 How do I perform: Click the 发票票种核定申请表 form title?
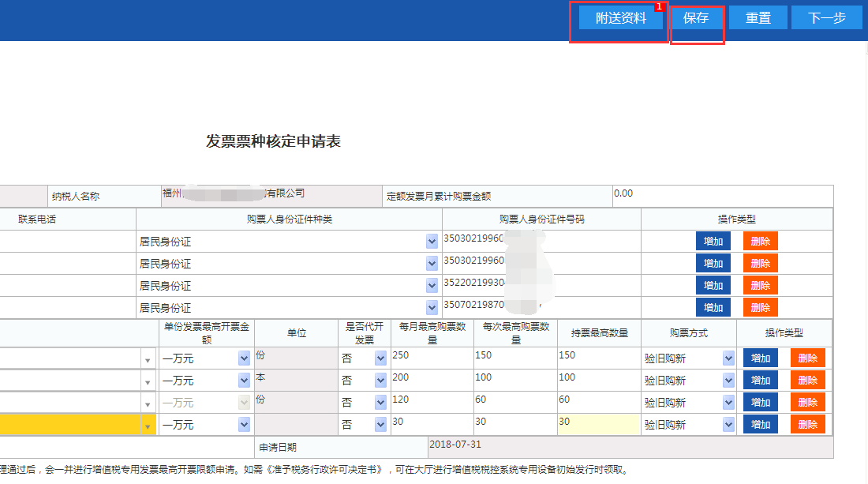[274, 141]
